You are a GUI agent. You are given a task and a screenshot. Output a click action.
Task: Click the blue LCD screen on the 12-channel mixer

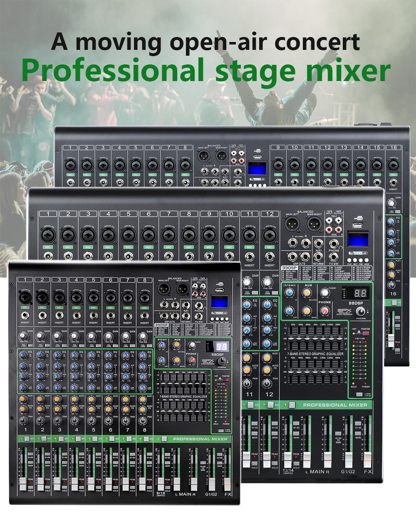click(x=358, y=239)
